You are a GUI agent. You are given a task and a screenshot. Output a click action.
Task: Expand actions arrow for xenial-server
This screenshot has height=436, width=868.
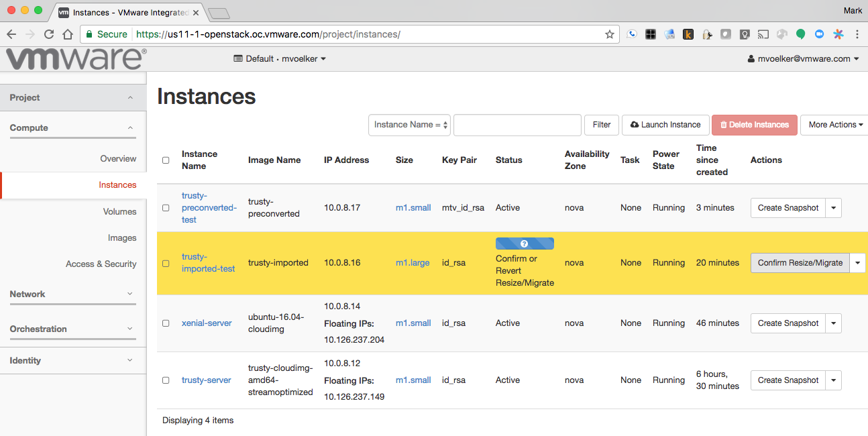[834, 323]
